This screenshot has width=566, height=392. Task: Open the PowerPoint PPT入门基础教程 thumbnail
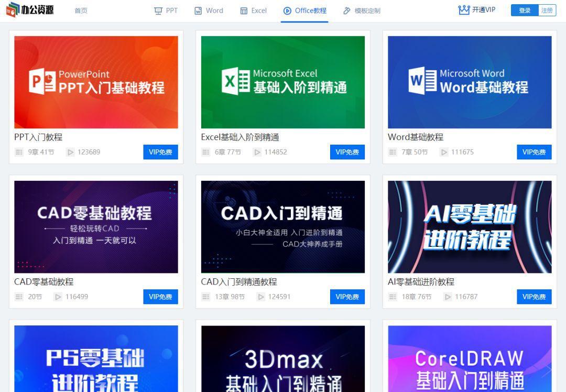[x=96, y=82]
